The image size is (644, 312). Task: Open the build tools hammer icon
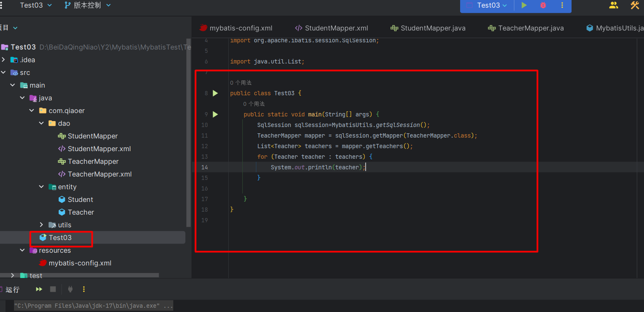635,5
